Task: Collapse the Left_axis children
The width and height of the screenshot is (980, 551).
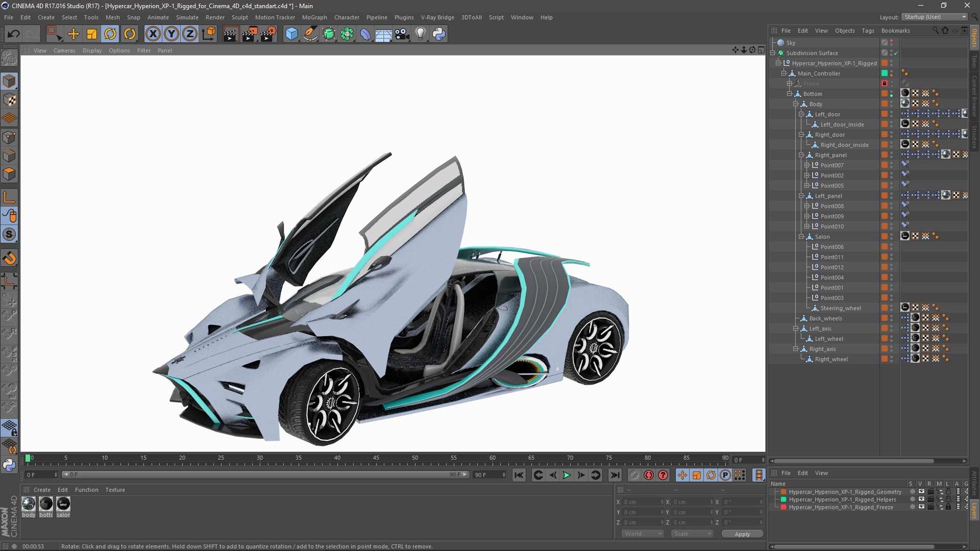Action: pyautogui.click(x=796, y=329)
